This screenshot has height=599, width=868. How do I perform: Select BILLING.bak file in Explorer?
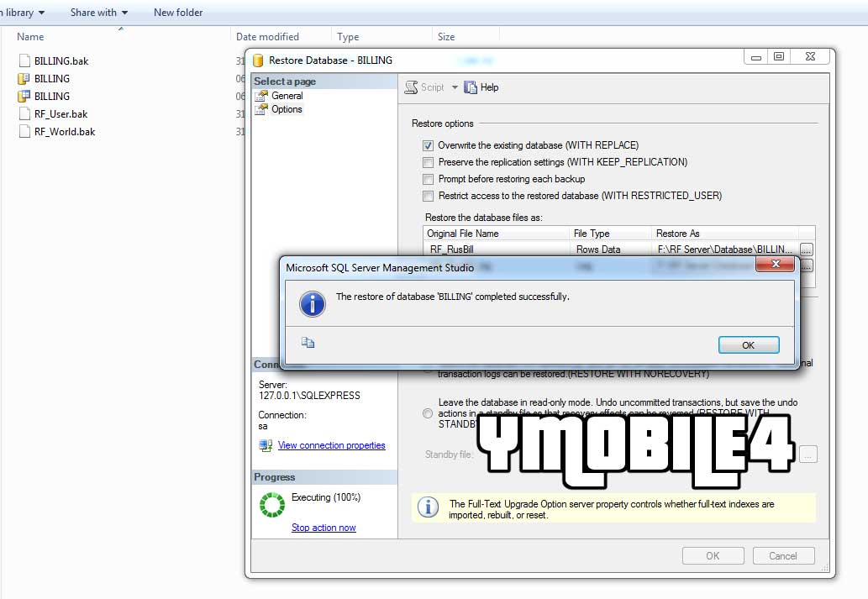[61, 60]
